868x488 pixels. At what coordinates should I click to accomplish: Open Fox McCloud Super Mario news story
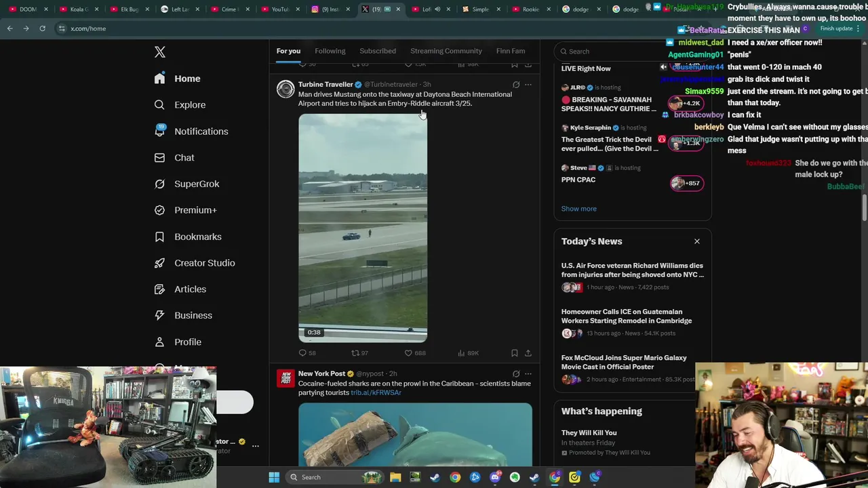tap(632, 370)
